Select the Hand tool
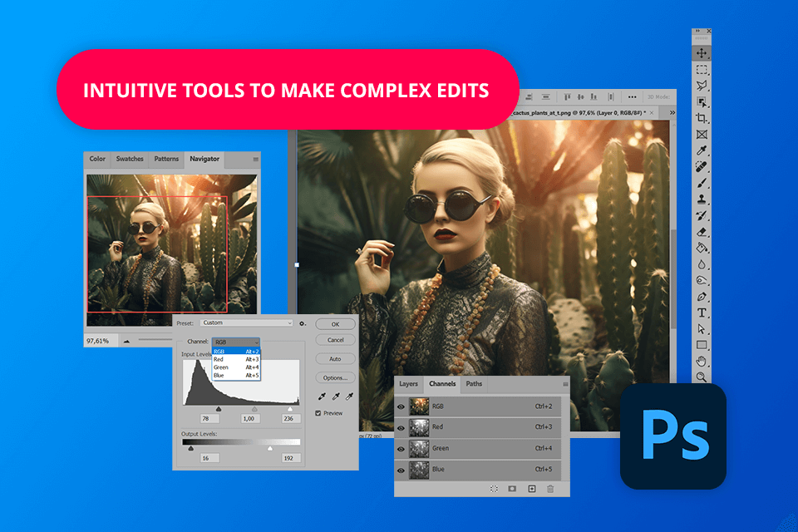The image size is (798, 532). (x=702, y=361)
